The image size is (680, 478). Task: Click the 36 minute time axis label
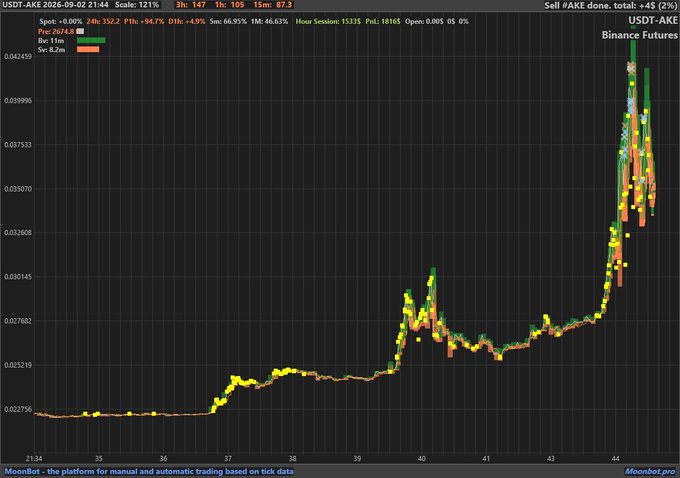coord(163,458)
